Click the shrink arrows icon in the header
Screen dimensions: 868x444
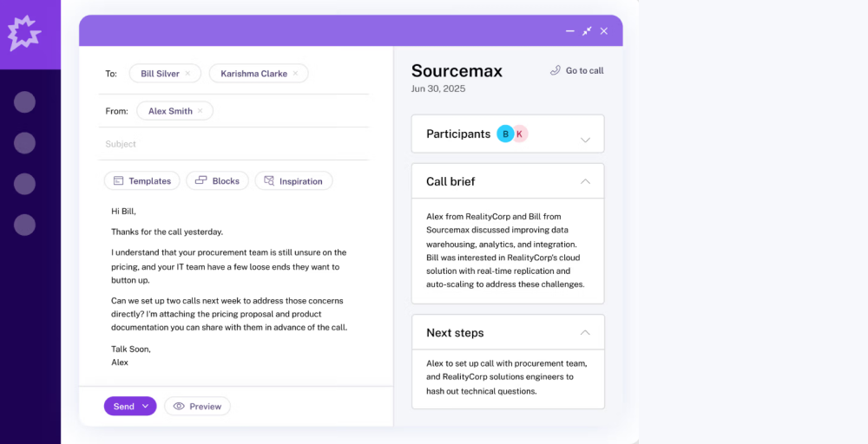(587, 31)
